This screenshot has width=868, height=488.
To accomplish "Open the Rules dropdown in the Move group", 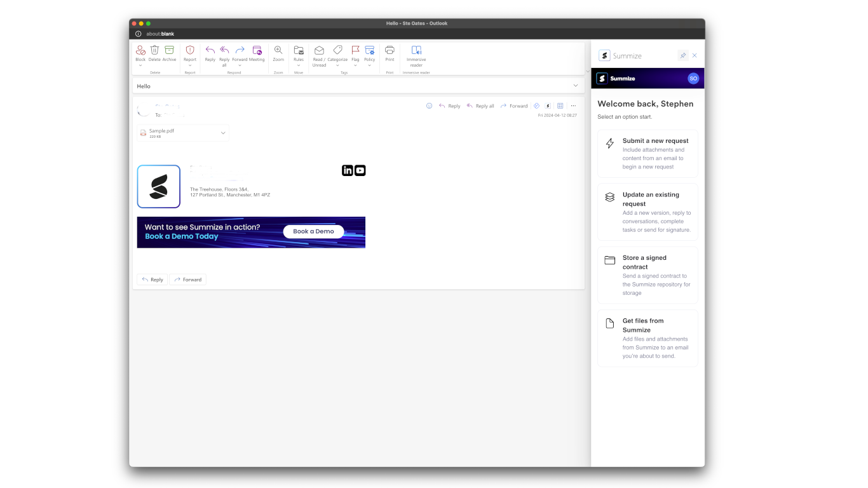I will 299,65.
